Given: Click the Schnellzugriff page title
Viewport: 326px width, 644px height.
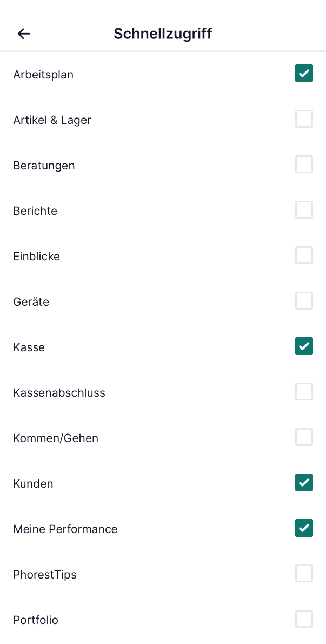Looking at the screenshot, I should click(x=163, y=34).
